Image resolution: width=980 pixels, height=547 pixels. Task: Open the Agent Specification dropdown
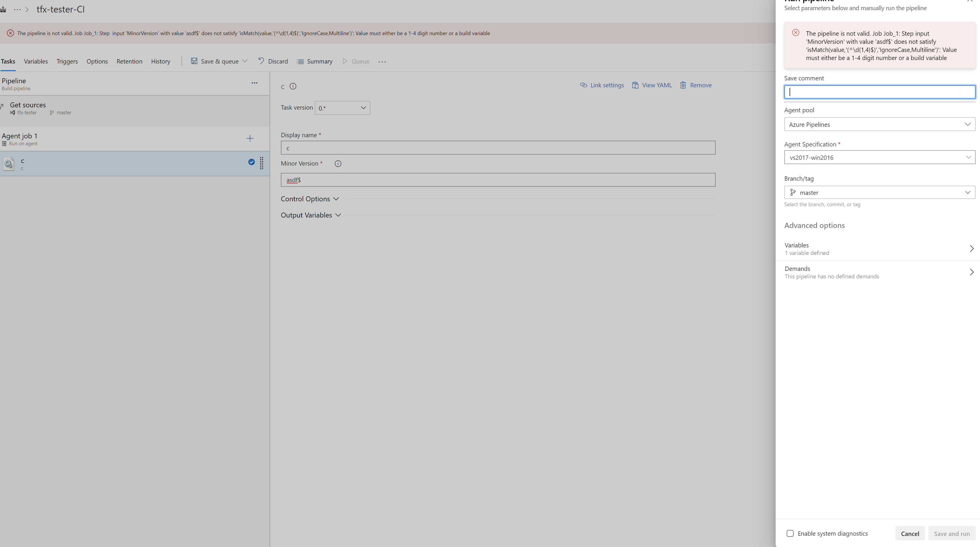[879, 157]
